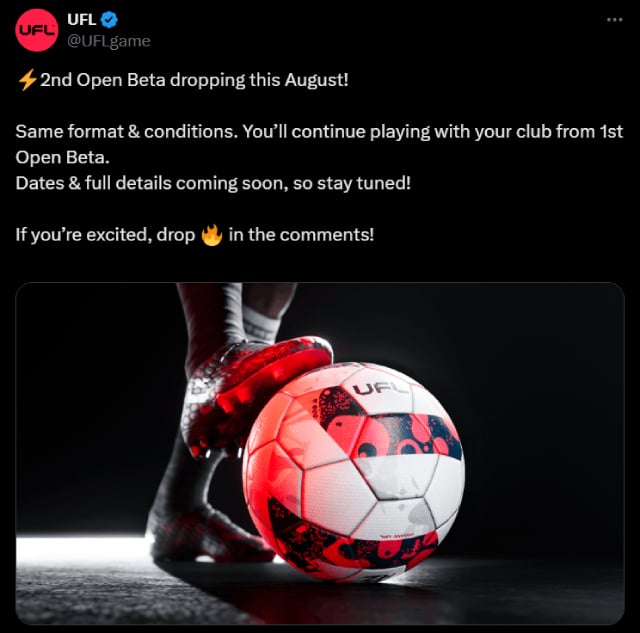Open the three-dot more options menu
This screenshot has height=633, width=640.
click(x=614, y=20)
